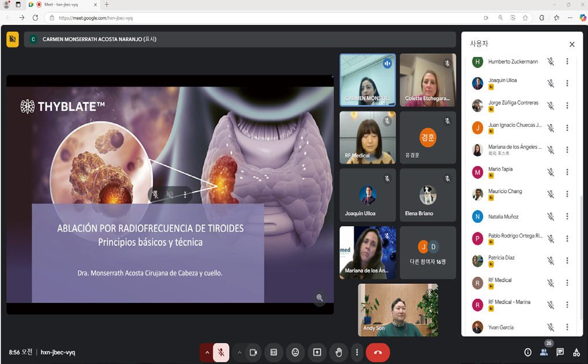Screen dimensions: 588x364
Task: Leave the call with red button
Action: tap(377, 352)
